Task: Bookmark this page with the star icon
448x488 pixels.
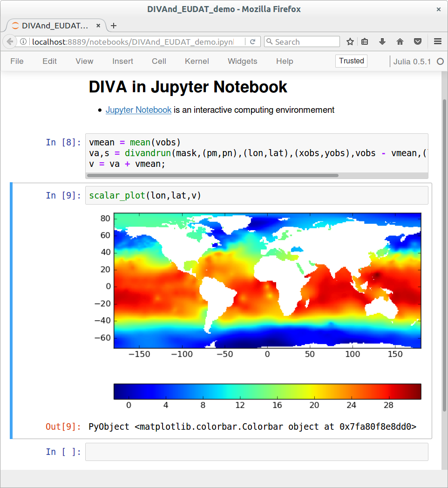Action: pyautogui.click(x=350, y=42)
